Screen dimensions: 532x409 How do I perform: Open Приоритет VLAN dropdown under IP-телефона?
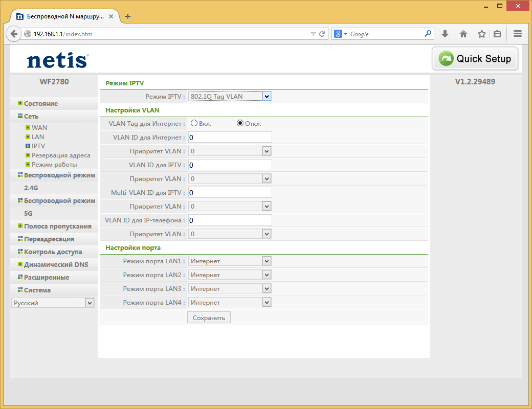[x=230, y=234]
